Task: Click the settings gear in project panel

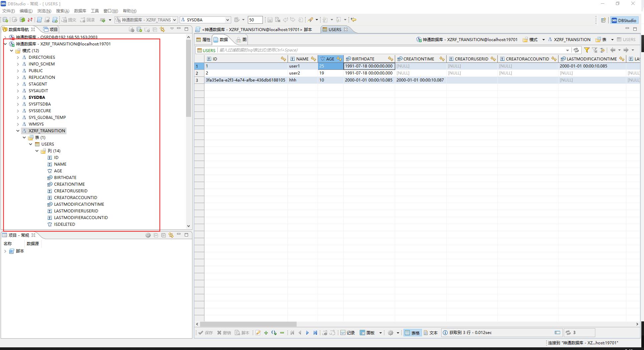Action: 148,235
